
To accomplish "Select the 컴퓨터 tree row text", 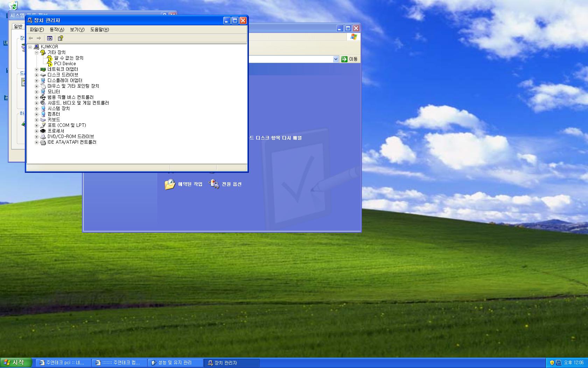I will pos(54,114).
